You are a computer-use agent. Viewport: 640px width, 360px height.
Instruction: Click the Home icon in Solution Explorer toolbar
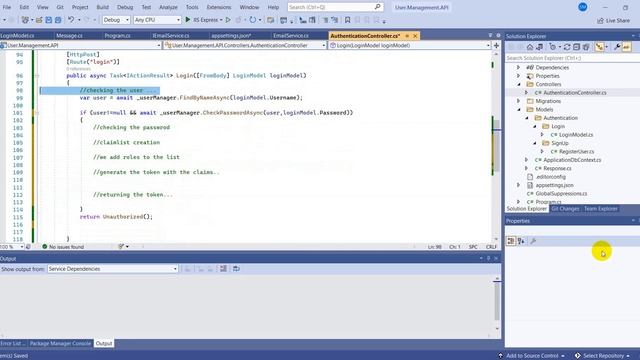pyautogui.click(x=530, y=47)
